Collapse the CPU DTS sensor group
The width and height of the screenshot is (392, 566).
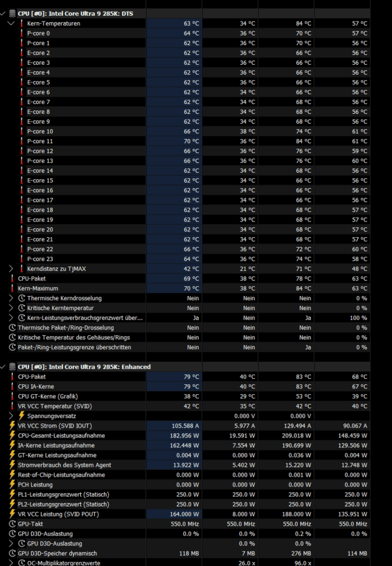pyautogui.click(x=3, y=13)
